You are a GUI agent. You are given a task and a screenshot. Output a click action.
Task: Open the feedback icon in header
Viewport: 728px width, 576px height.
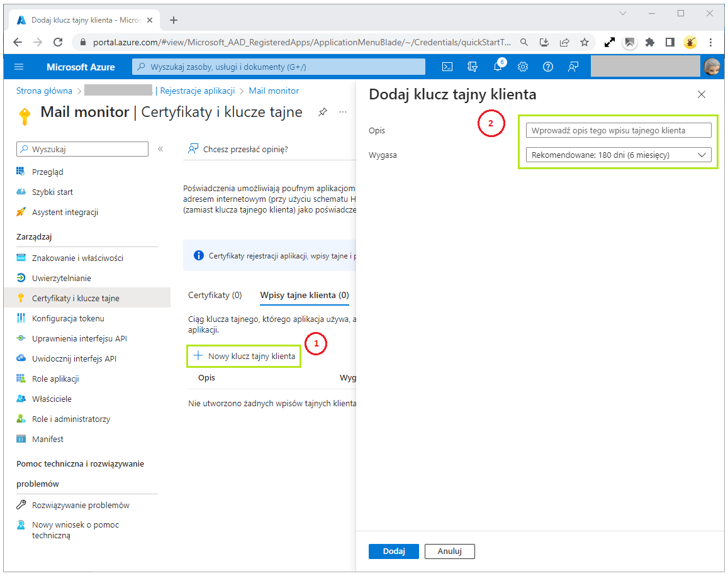click(573, 67)
